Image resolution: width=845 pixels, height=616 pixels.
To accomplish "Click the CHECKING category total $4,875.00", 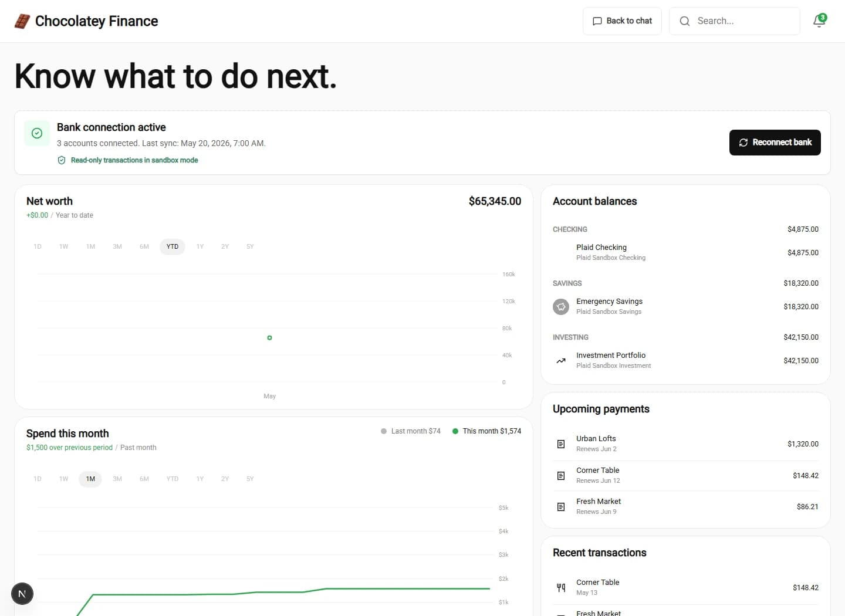I will click(x=803, y=229).
